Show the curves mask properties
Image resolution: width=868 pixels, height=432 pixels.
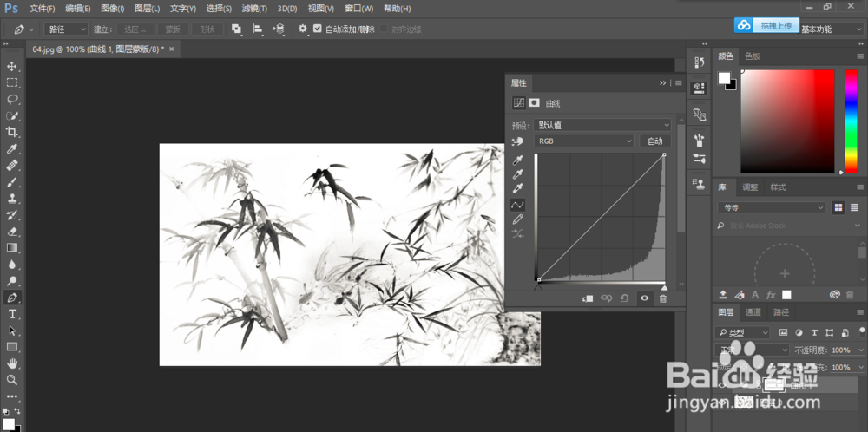coord(534,103)
